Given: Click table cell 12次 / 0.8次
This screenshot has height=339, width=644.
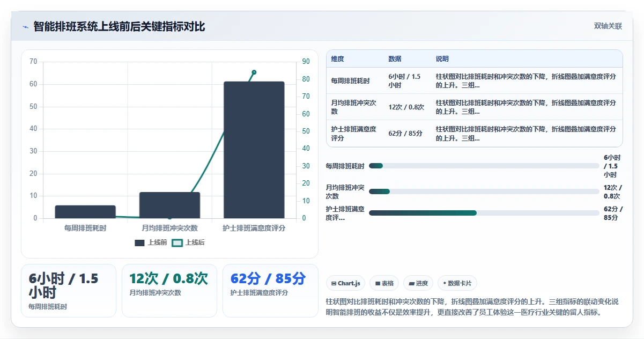Looking at the screenshot, I should (408, 107).
